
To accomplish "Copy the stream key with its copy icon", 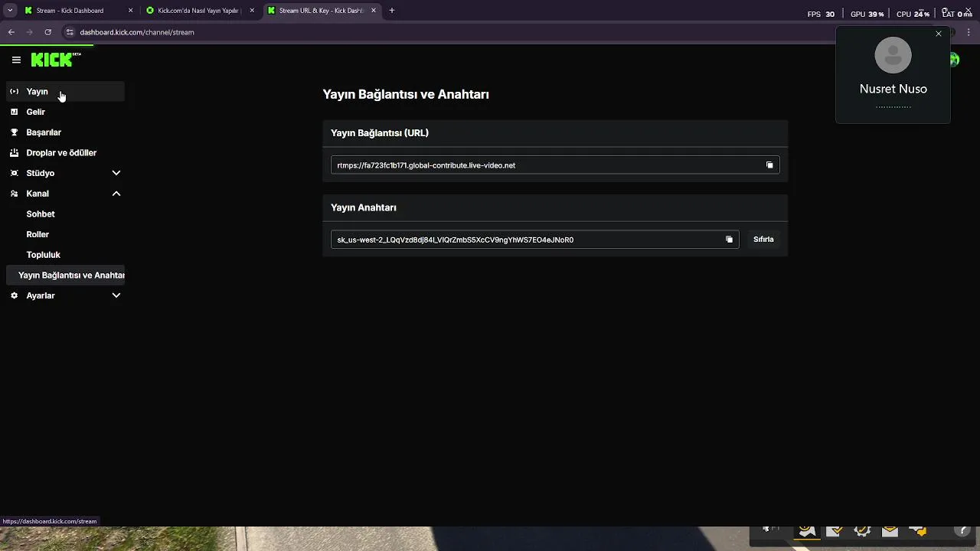I will point(729,240).
